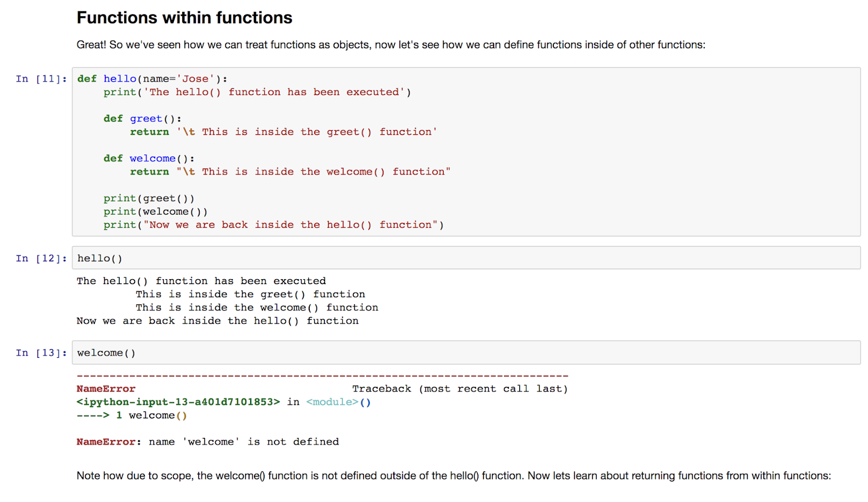868x502 pixels.
Task: Click the def greet line in cell 11
Action: 142,118
